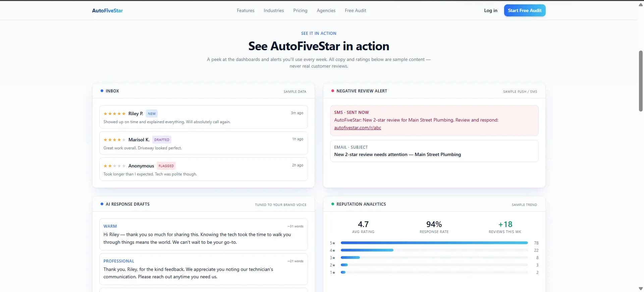The width and height of the screenshot is (644, 292).
Task: Click the SEE IT IN ACTION eyebrow label
Action: (x=319, y=33)
